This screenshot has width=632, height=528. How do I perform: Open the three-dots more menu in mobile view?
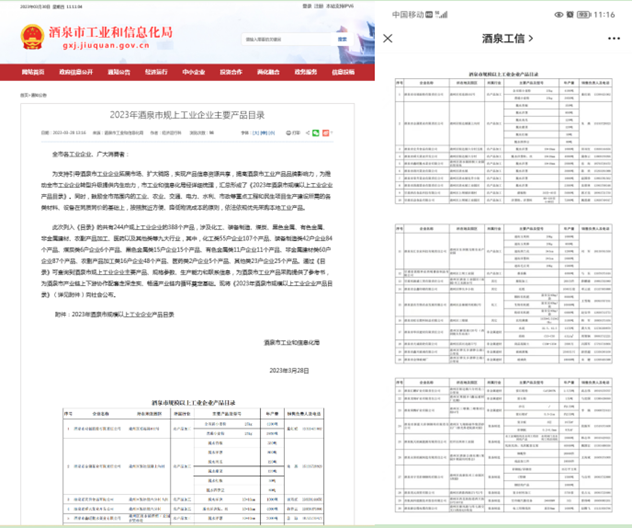click(x=614, y=38)
